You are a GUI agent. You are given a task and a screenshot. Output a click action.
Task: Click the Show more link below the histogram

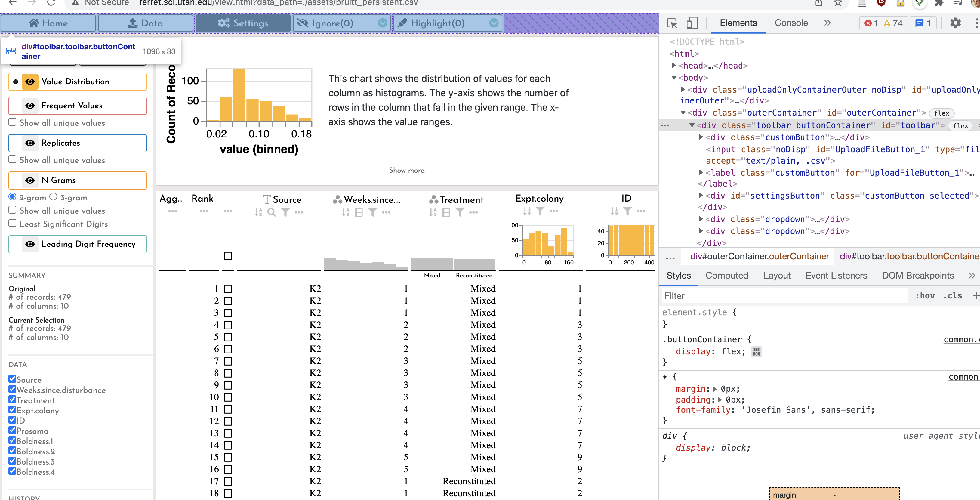coord(407,170)
